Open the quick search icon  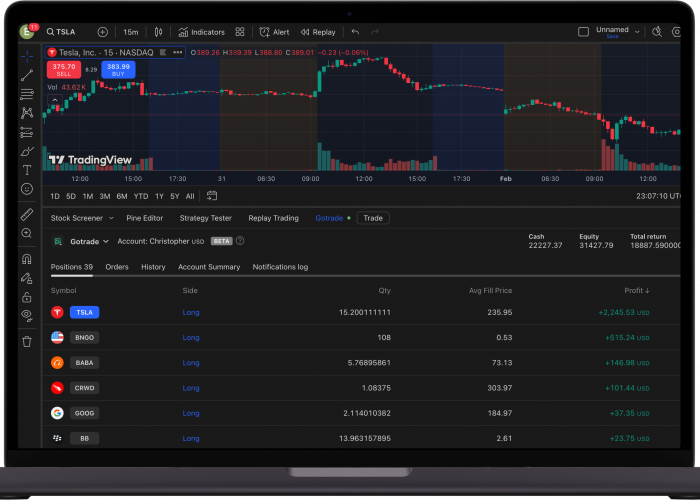click(657, 32)
